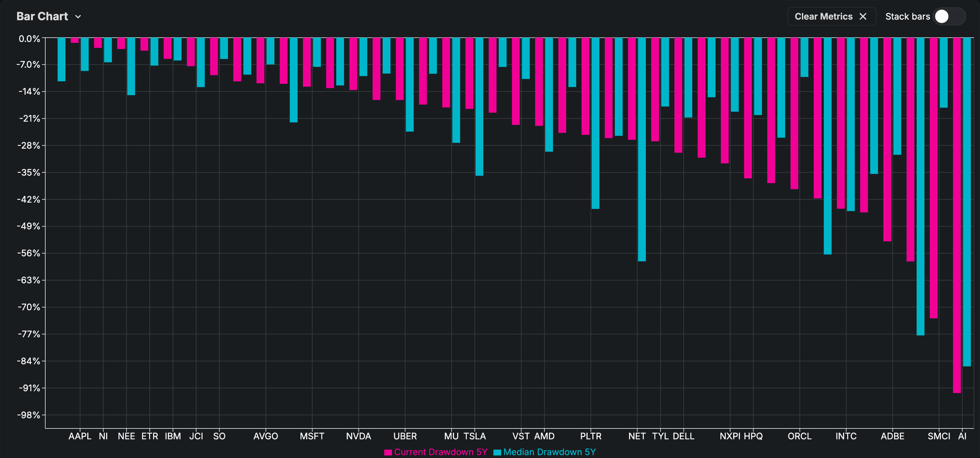Click the SMCI pink current drawdown bar

point(933,176)
